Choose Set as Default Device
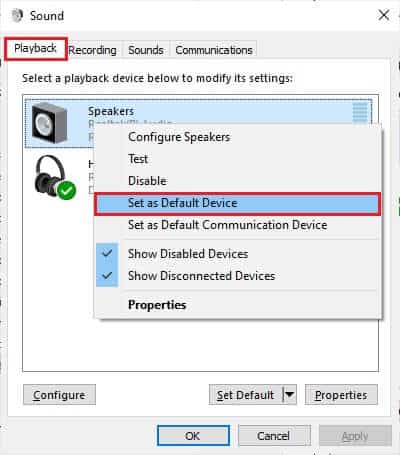The height and width of the screenshot is (455, 400). tap(237, 203)
